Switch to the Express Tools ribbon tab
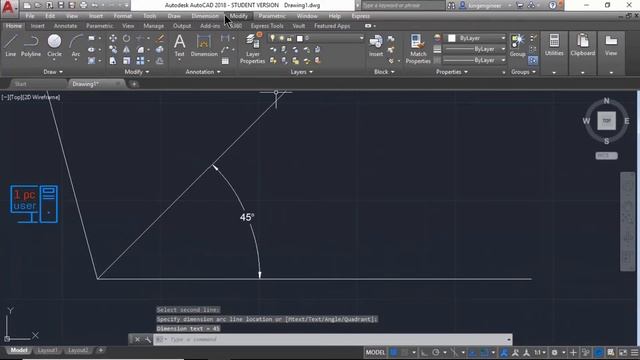Viewport: 640px width, 360px height. tap(267, 26)
